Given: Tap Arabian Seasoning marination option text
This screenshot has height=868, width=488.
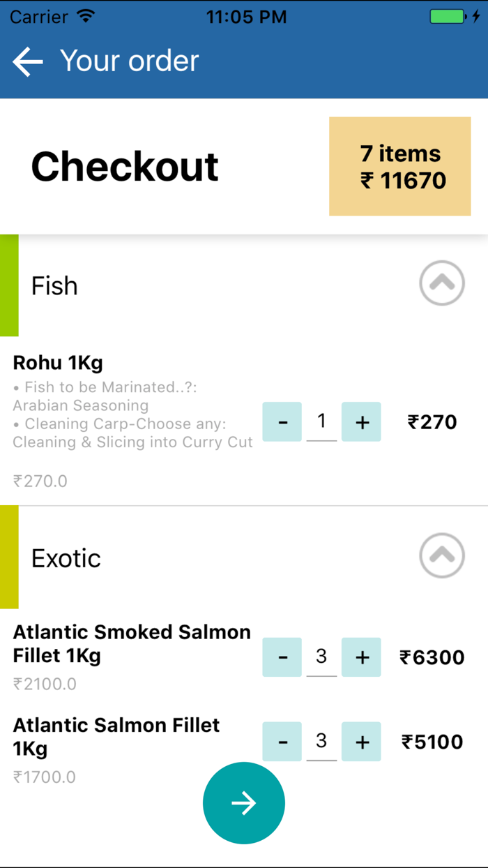Looking at the screenshot, I should click(81, 405).
